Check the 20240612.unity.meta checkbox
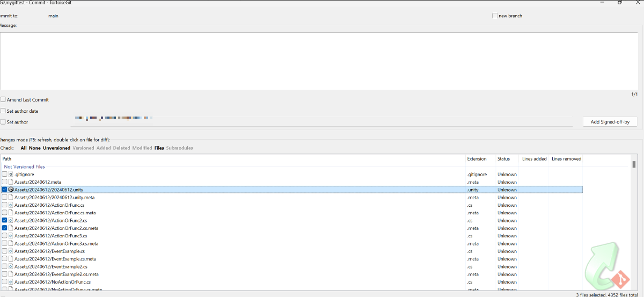Image resolution: width=644 pixels, height=297 pixels. pyautogui.click(x=4, y=198)
